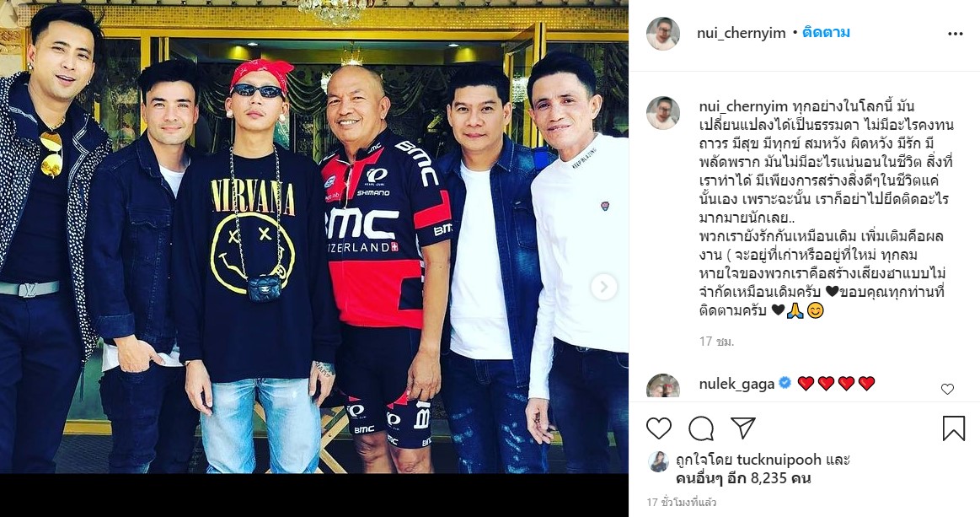Go to next photo with carousel arrow
980x517 pixels.
pos(603,288)
